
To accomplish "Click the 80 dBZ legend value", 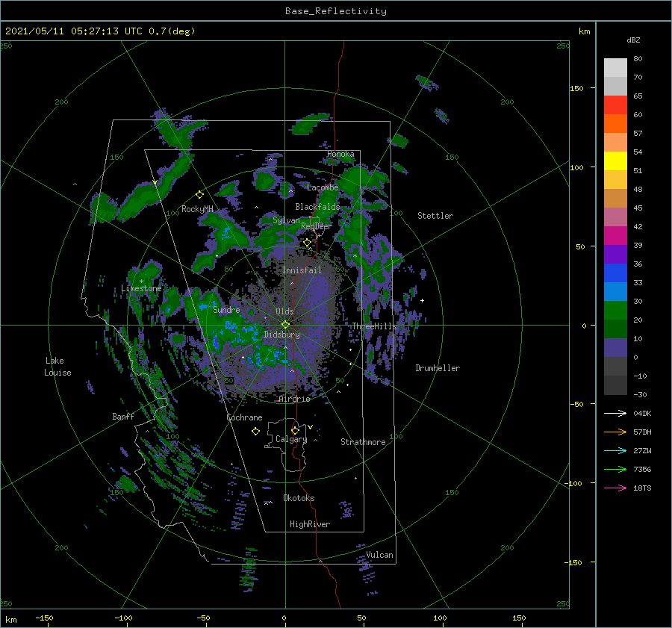I will pos(638,59).
